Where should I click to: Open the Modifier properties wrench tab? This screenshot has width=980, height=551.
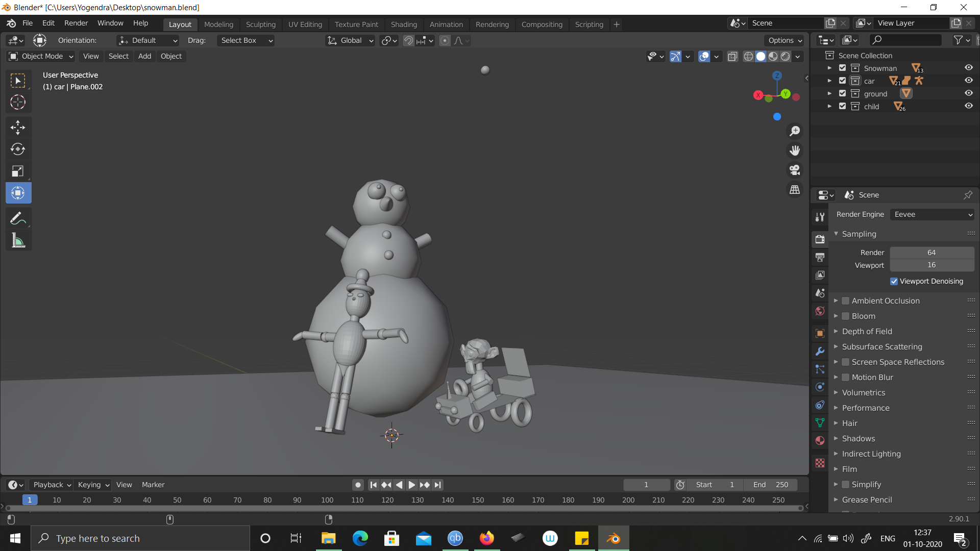click(820, 352)
